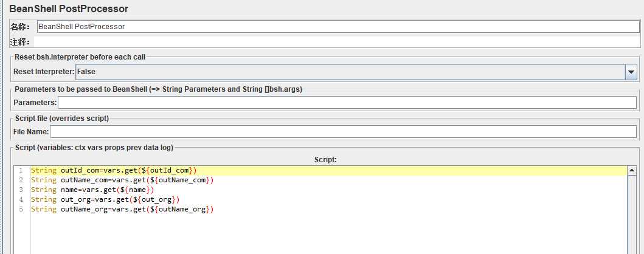Click the 'Script:' label above the editor
The height and width of the screenshot is (254, 644).
click(325, 160)
